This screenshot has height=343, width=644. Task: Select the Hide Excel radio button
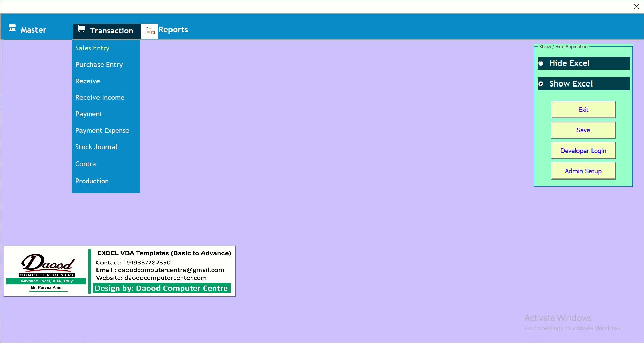coord(541,64)
